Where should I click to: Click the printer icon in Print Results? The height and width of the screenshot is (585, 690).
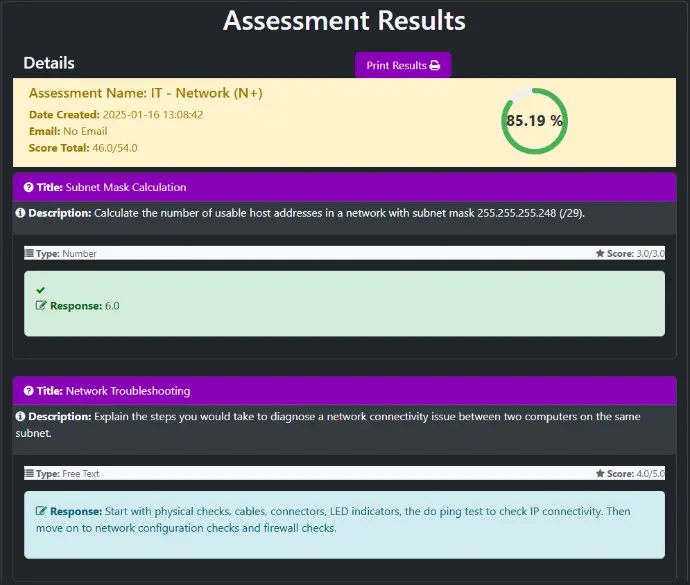pyautogui.click(x=435, y=66)
